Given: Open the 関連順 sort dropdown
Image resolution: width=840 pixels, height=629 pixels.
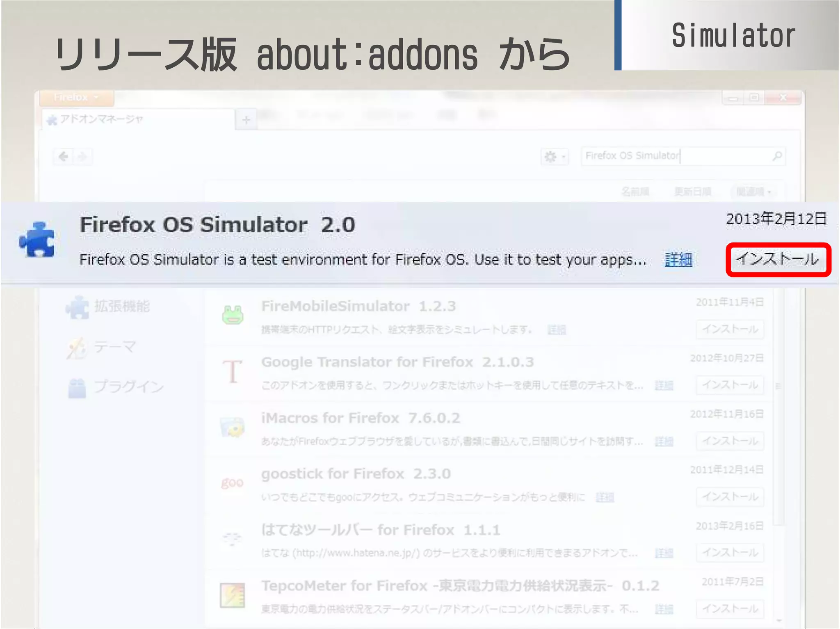Looking at the screenshot, I should [754, 192].
